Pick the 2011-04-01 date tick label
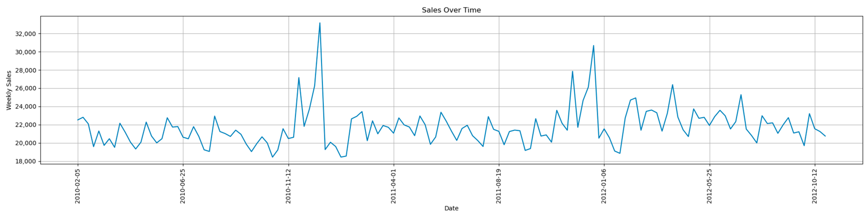Image resolution: width=868 pixels, height=218 pixels. pyautogui.click(x=393, y=186)
